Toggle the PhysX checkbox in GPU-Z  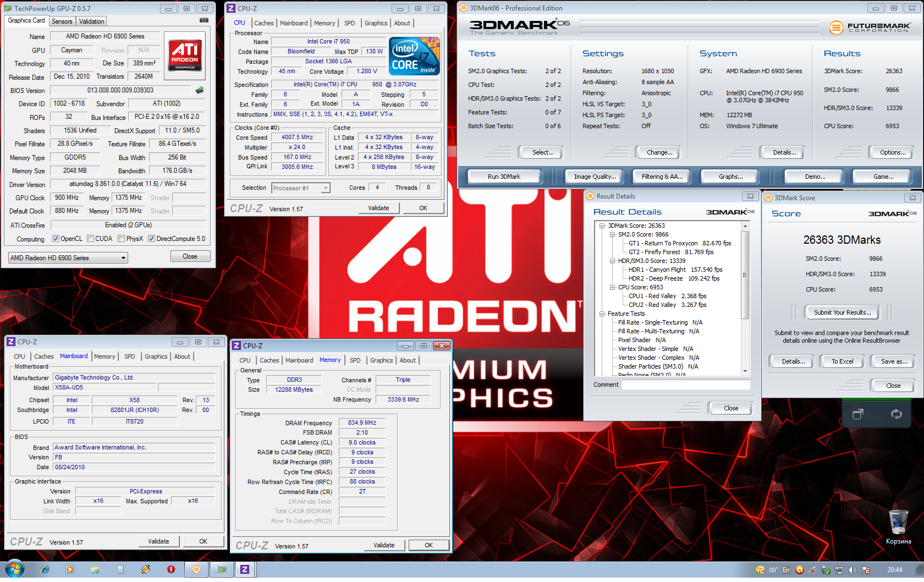point(121,239)
